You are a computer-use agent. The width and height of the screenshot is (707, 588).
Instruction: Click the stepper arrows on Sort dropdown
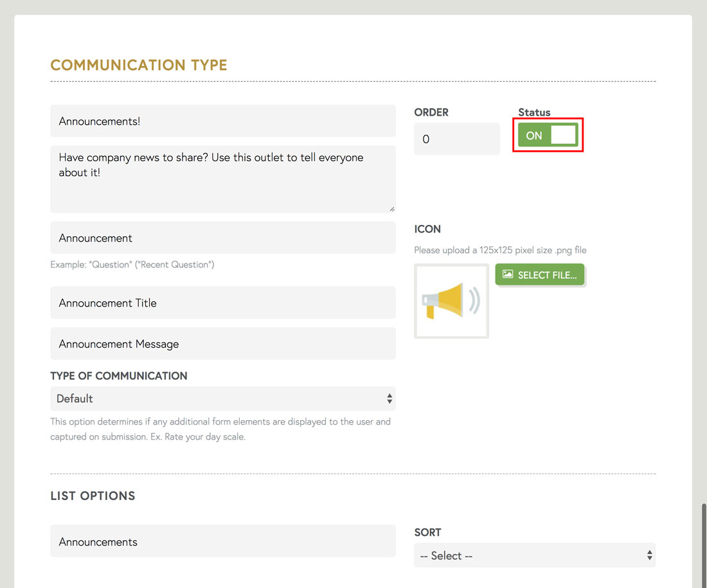(649, 555)
